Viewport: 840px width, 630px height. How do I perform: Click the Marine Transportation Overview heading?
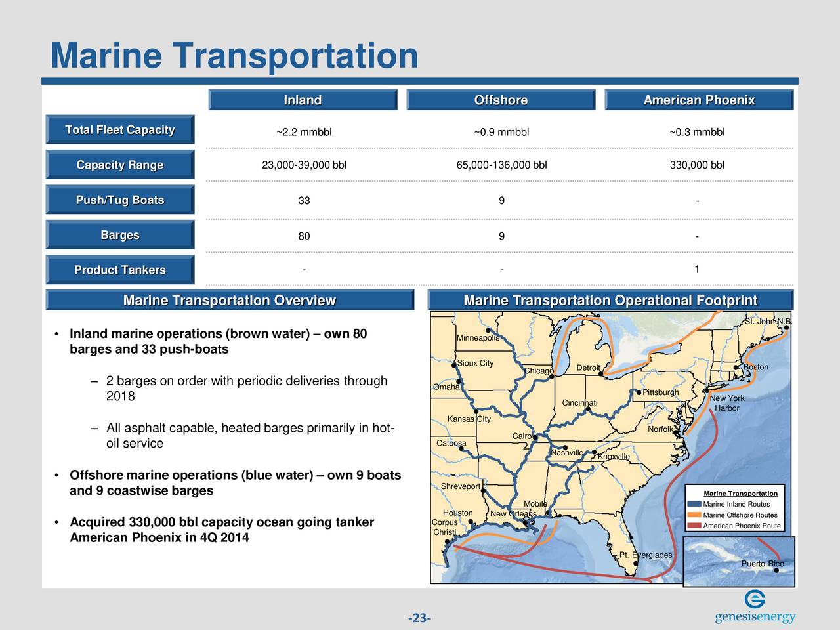click(230, 300)
